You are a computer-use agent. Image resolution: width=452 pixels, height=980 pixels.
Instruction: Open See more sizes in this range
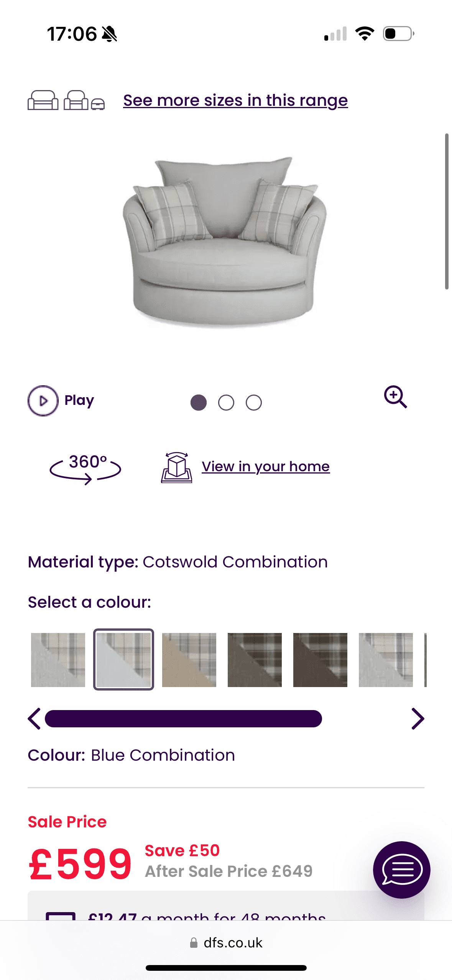[x=235, y=100]
